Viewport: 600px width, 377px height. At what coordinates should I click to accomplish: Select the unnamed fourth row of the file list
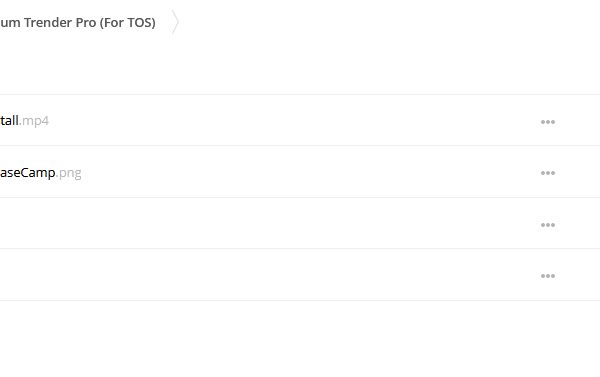coord(300,274)
